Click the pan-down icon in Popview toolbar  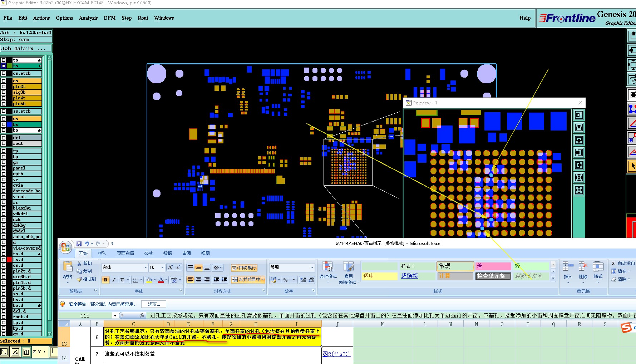[579, 140]
